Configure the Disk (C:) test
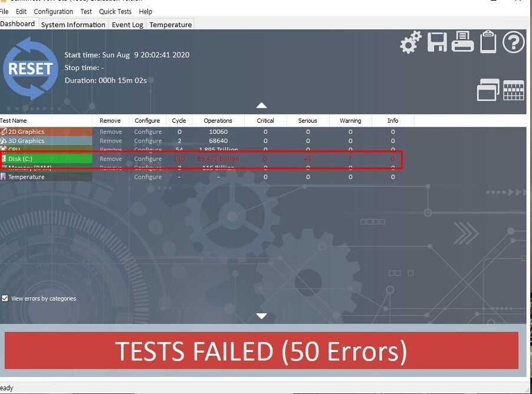532x394 pixels. [x=148, y=159]
